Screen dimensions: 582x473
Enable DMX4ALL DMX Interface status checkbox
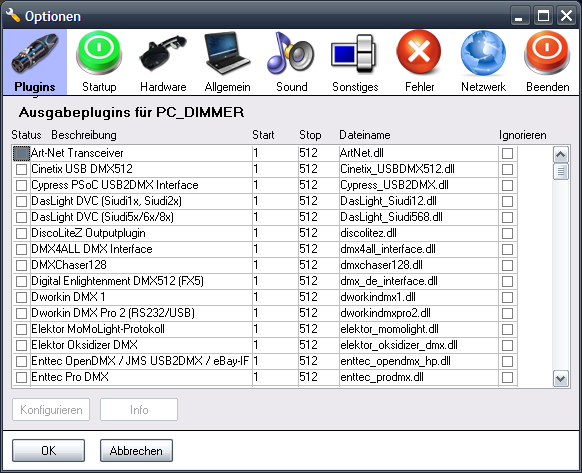tap(22, 249)
